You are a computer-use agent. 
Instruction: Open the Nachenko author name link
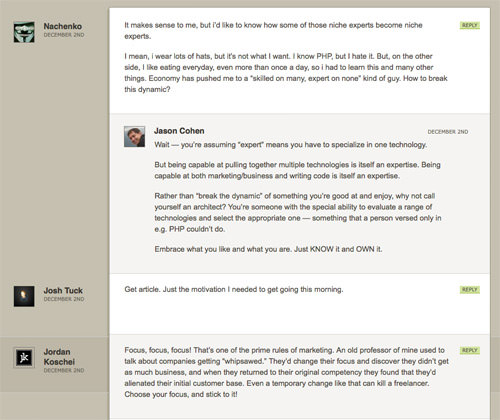point(63,26)
